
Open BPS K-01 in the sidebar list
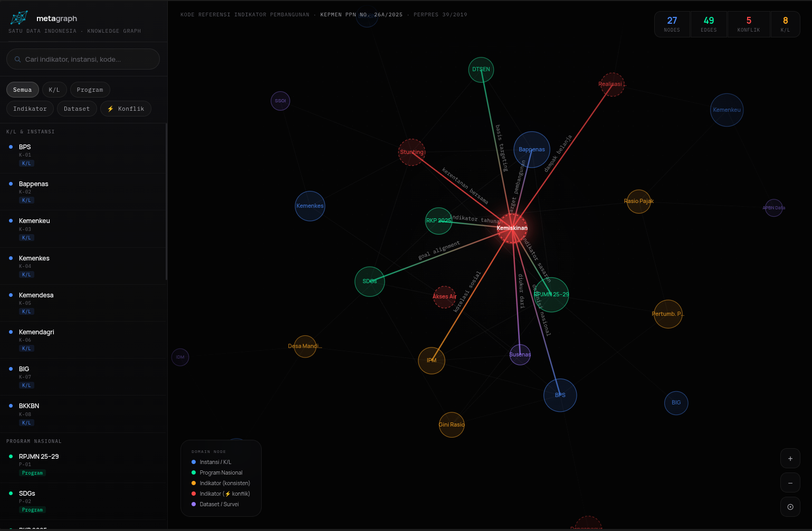(83, 155)
